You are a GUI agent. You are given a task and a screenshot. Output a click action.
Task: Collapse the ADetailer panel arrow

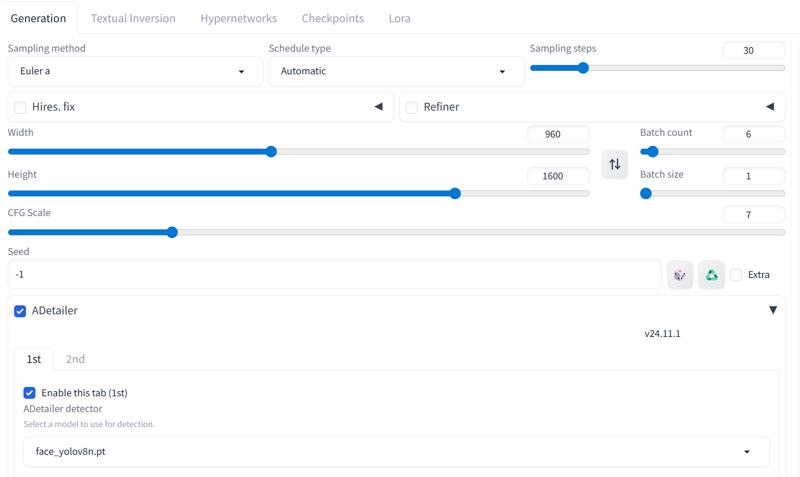(773, 310)
